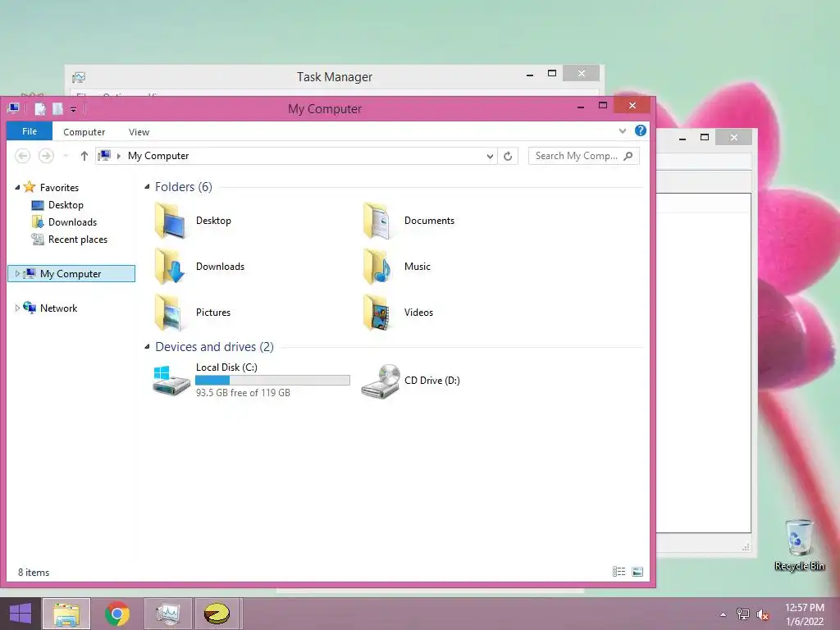Open the Documents folder icon
The height and width of the screenshot is (630, 840).
(378, 221)
